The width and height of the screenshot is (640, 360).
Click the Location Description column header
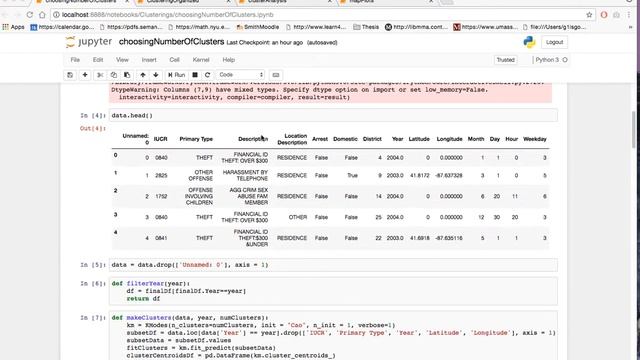[292, 139]
